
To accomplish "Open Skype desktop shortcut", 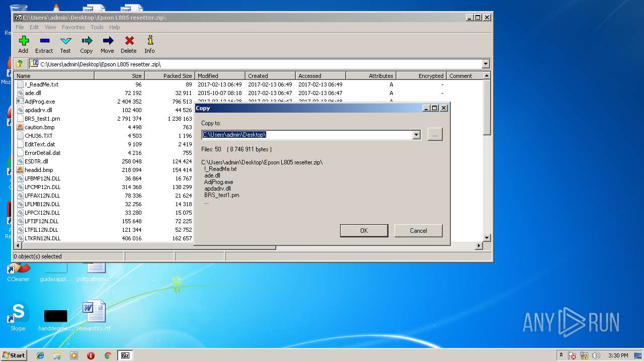I will tap(18, 317).
